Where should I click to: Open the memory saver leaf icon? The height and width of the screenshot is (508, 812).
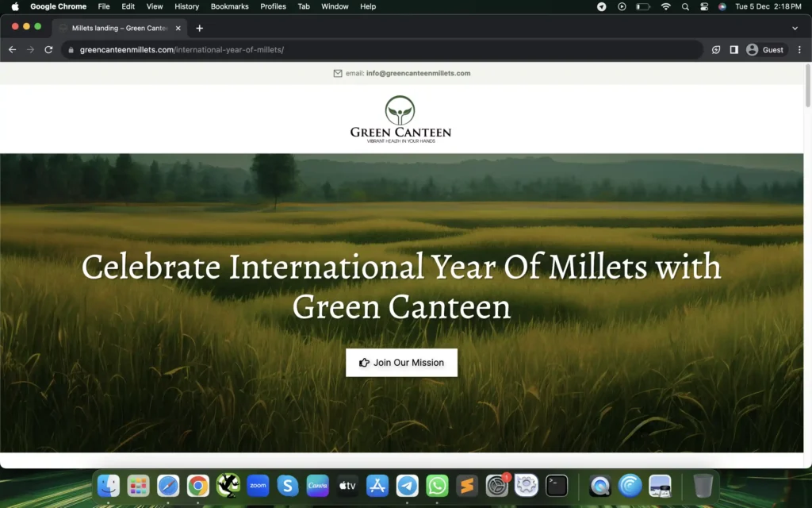click(716, 50)
